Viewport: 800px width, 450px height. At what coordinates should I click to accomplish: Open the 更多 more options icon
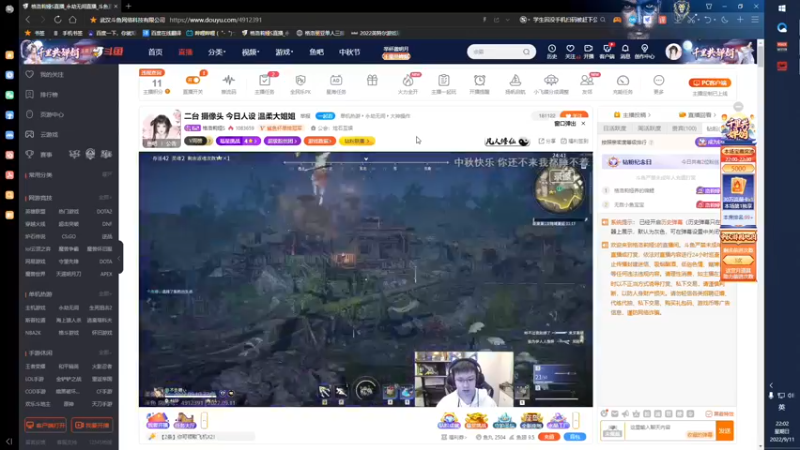659,80
